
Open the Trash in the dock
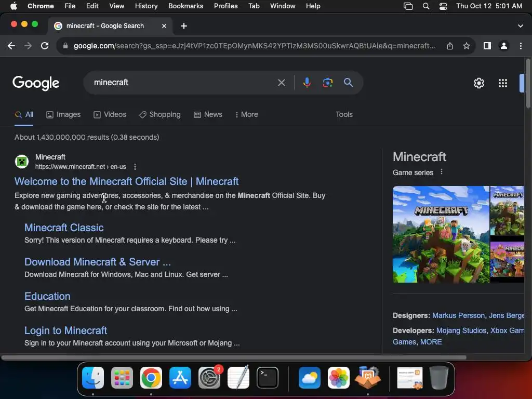tap(439, 378)
